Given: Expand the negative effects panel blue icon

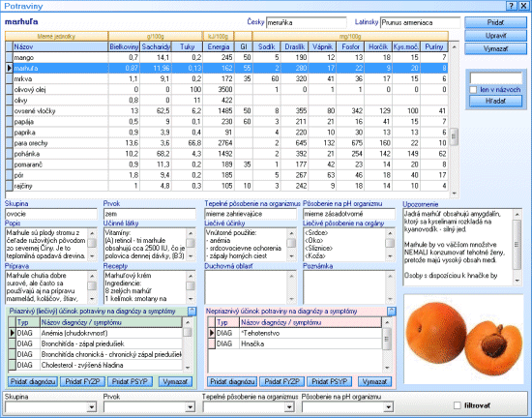Looking at the screenshot, I should click(x=391, y=312).
